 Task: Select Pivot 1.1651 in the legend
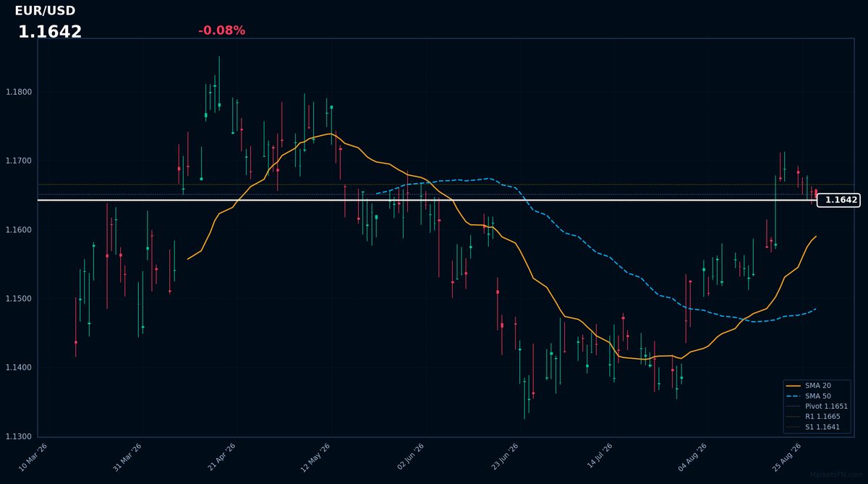(817, 407)
